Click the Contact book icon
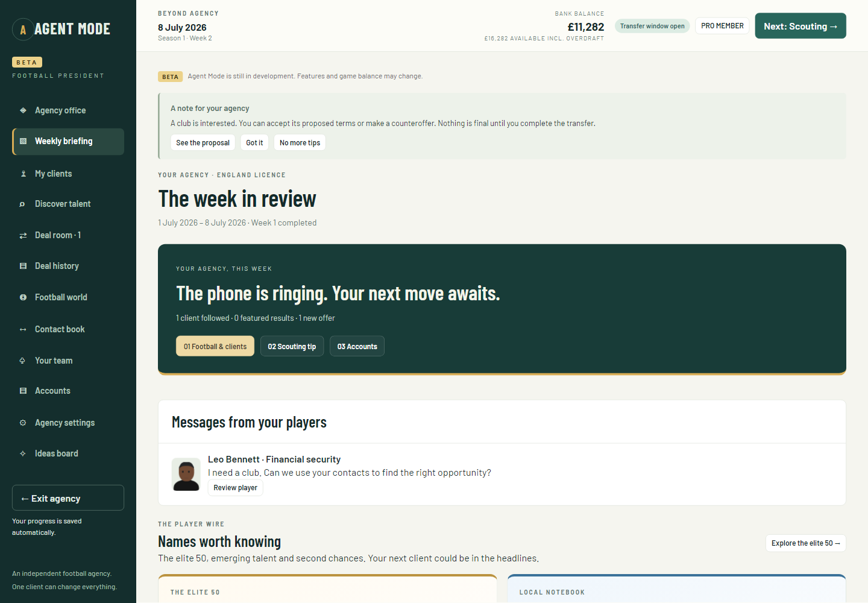 coord(23,329)
